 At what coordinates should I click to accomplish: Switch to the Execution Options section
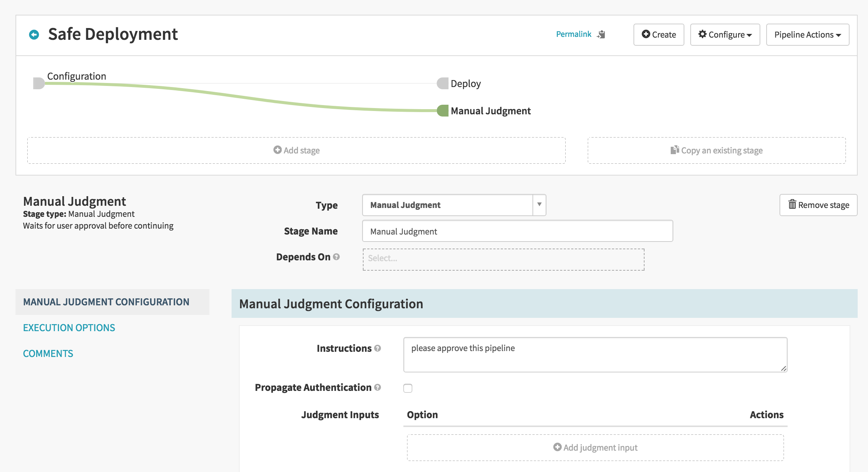pos(69,328)
